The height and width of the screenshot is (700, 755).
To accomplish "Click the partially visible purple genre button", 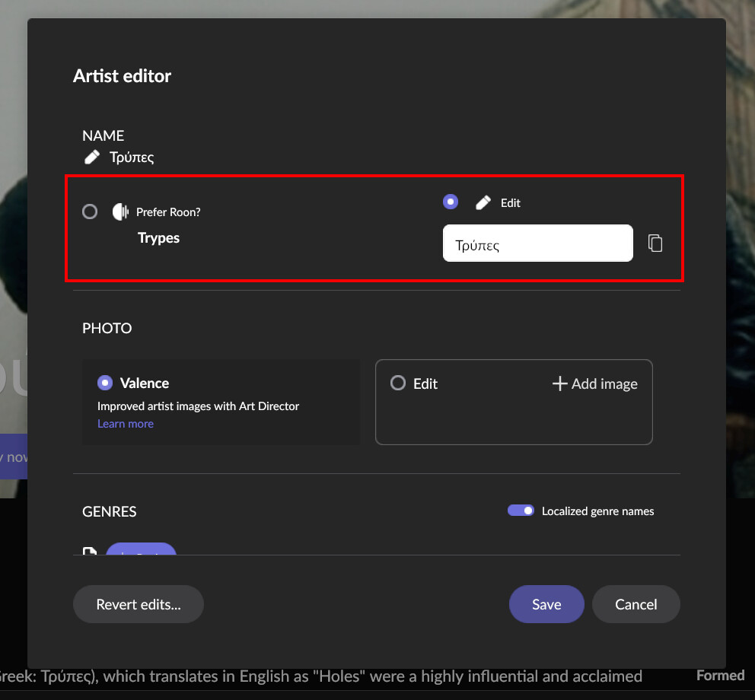I will (x=141, y=549).
